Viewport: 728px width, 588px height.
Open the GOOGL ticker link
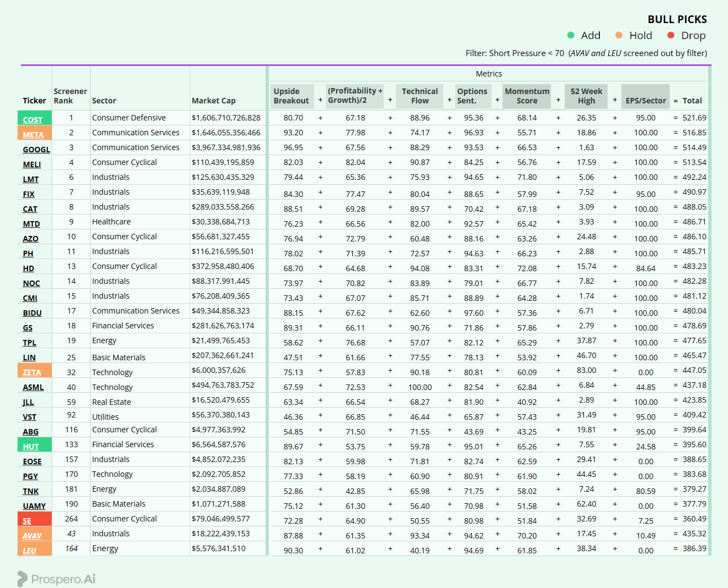[36, 150]
